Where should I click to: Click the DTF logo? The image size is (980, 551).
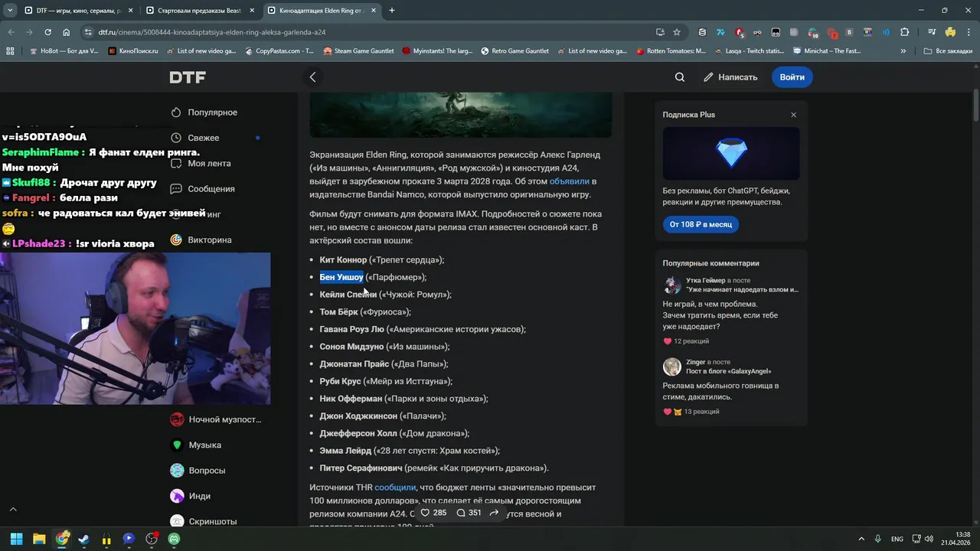[x=188, y=77]
